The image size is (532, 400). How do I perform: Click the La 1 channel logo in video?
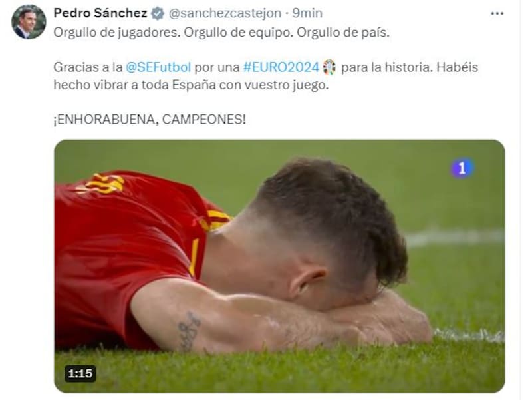tap(462, 168)
